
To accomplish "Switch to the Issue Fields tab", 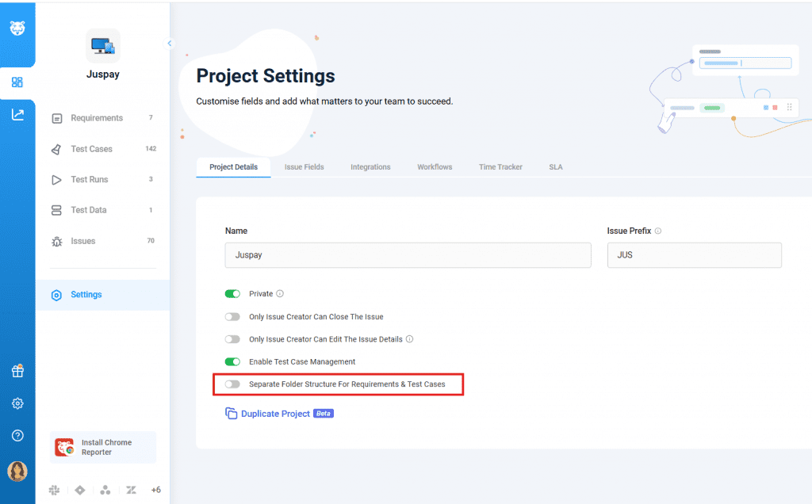I will [x=304, y=167].
